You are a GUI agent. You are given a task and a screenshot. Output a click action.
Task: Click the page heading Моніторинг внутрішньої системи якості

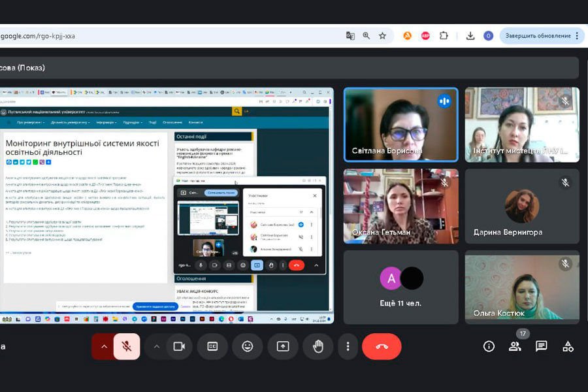pos(82,148)
